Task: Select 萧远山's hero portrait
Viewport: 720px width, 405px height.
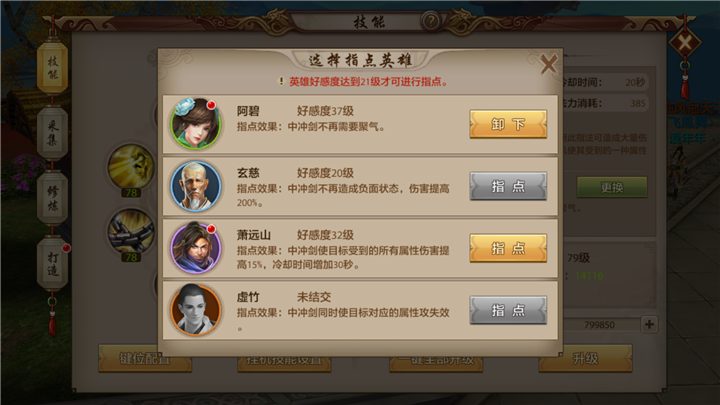Action: [196, 248]
